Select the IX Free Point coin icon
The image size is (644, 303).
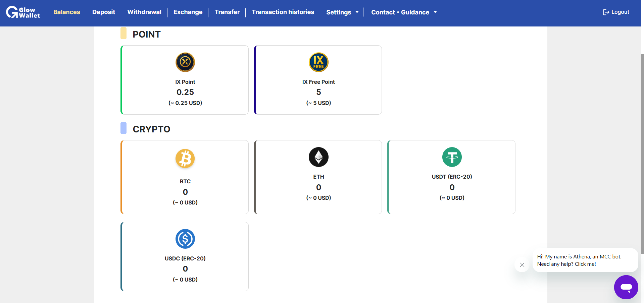click(x=318, y=62)
